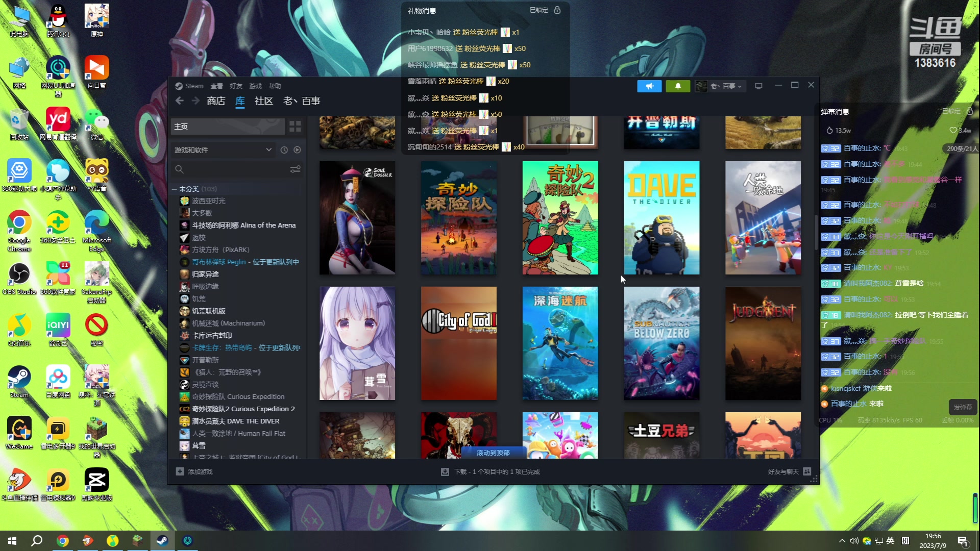The image size is (980, 551).
Task: Open QQ音乐 desktop icon
Action: point(19,330)
